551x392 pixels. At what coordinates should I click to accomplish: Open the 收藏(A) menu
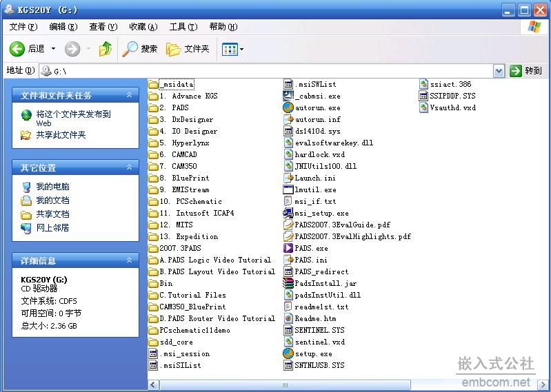(x=143, y=27)
